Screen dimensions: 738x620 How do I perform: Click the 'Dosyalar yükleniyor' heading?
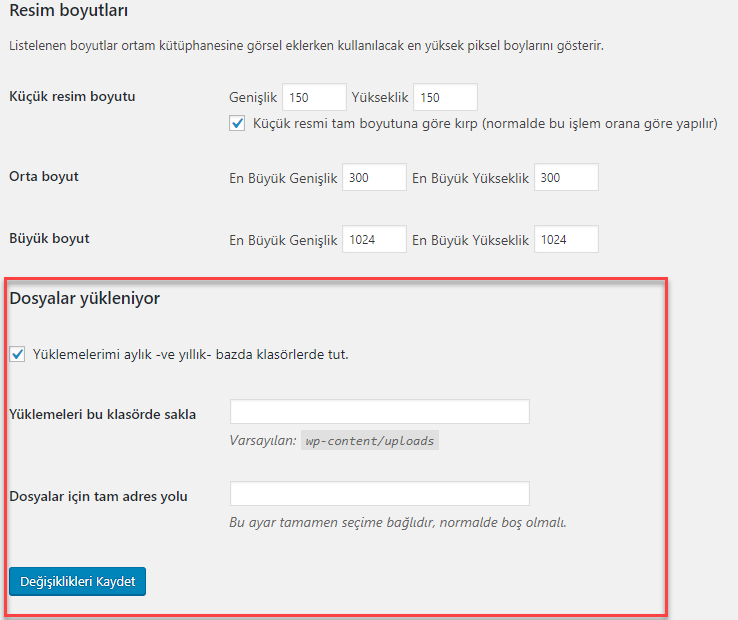[x=85, y=298]
